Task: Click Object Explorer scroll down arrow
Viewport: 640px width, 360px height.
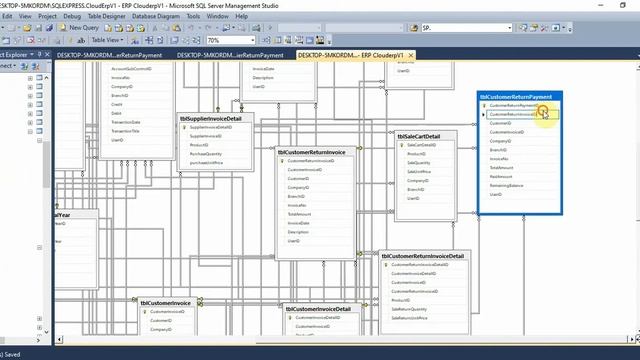Action: click(47, 332)
